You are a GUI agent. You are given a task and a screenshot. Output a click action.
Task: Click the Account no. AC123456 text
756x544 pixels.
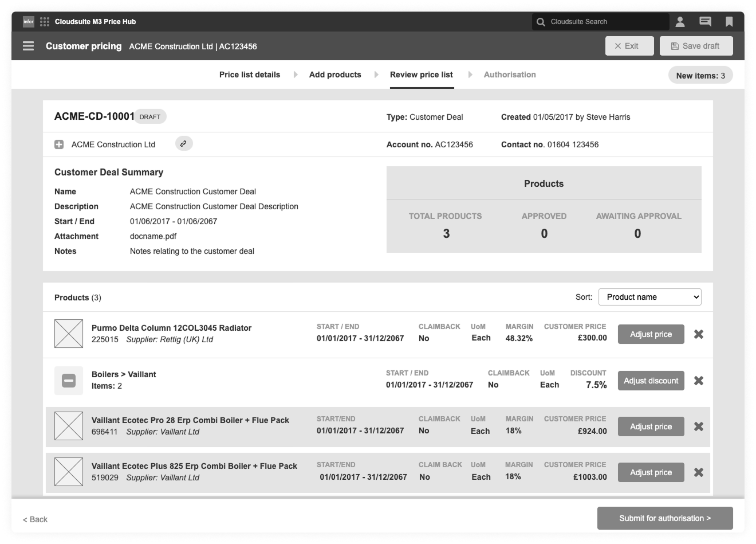click(x=430, y=144)
